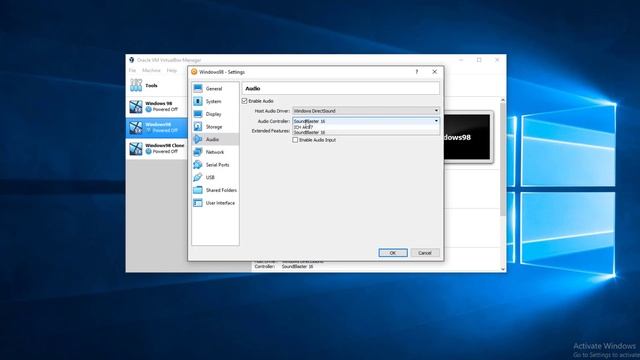Open the General settings category icon
The image size is (640, 360).
(x=198, y=89)
